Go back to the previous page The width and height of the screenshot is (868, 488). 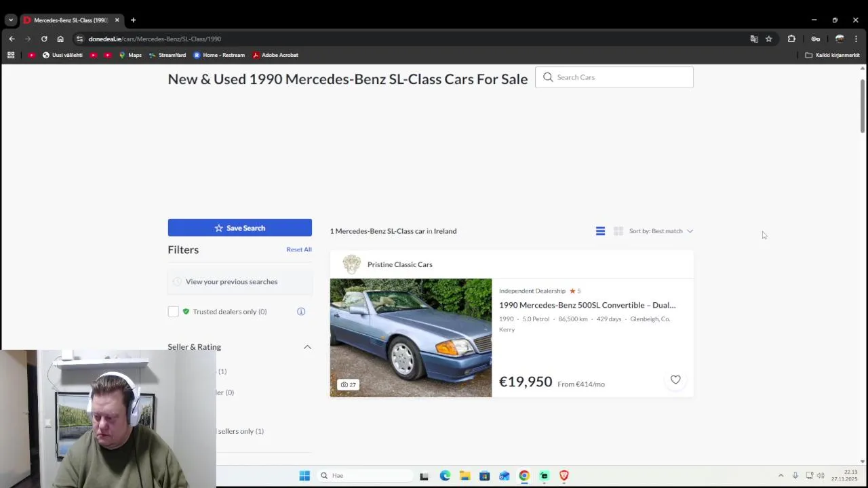12,39
